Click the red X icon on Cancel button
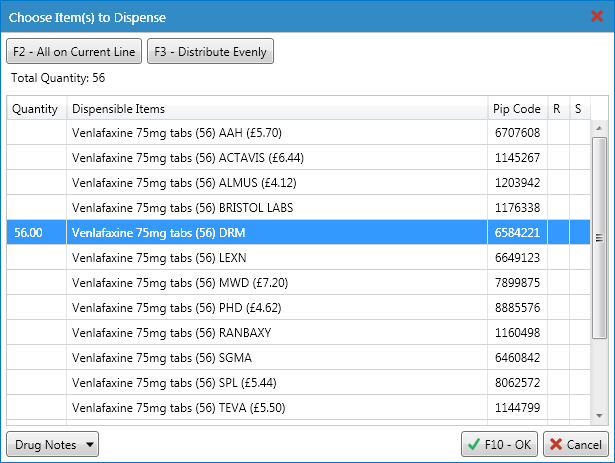This screenshot has width=615, height=463. [x=556, y=444]
